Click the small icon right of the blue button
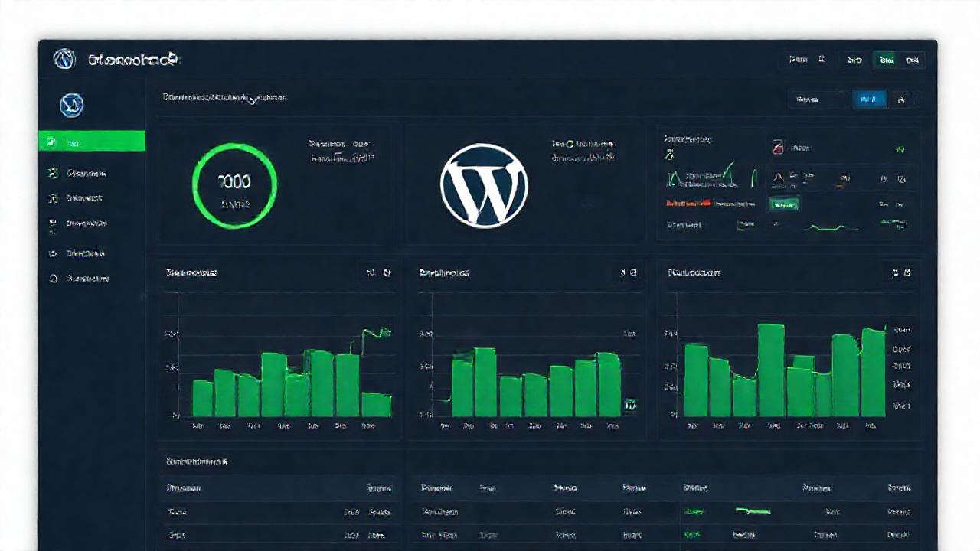This screenshot has width=980, height=551. click(901, 99)
